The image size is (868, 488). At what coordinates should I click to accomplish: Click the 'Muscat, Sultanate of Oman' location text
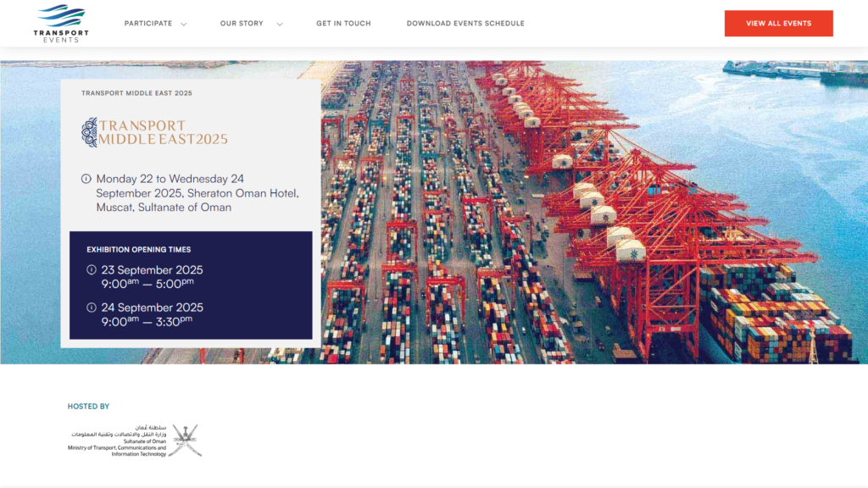click(x=164, y=208)
